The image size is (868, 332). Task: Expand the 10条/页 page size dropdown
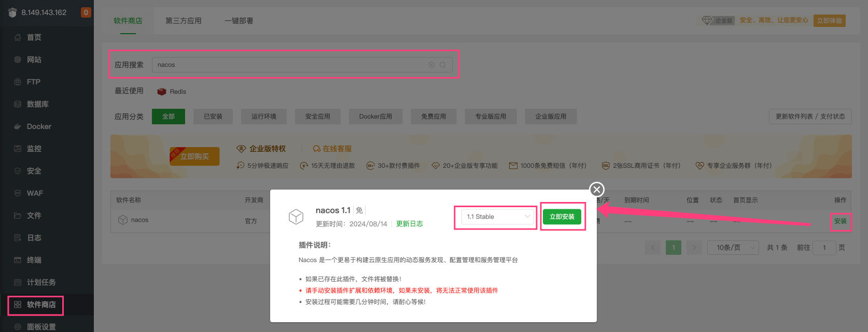coord(733,248)
